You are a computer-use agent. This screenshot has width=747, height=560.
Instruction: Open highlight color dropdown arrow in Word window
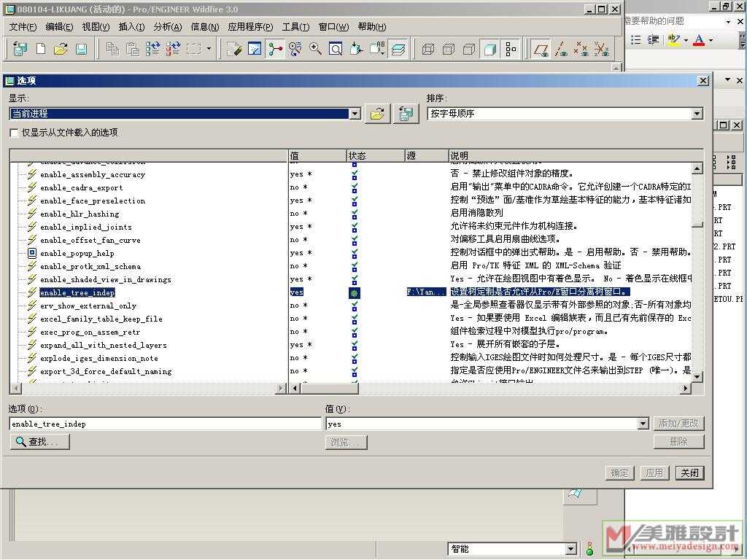[686, 40]
